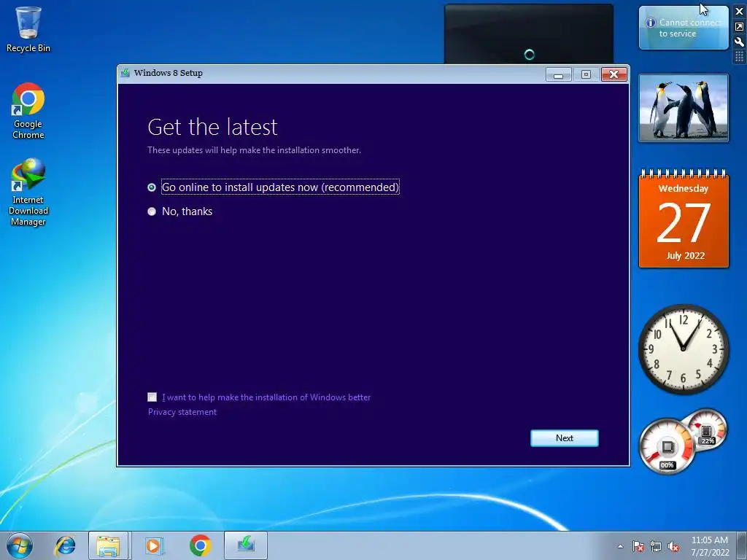Click the weather gadget drag handle
The width and height of the screenshot is (747, 560).
pyautogui.click(x=740, y=57)
